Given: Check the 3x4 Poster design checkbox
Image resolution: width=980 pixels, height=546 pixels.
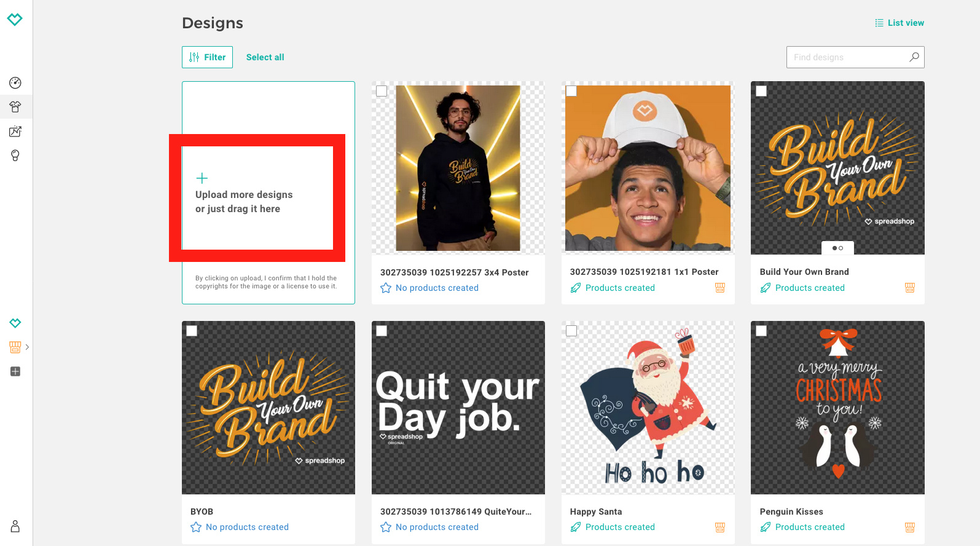Looking at the screenshot, I should 382,91.
